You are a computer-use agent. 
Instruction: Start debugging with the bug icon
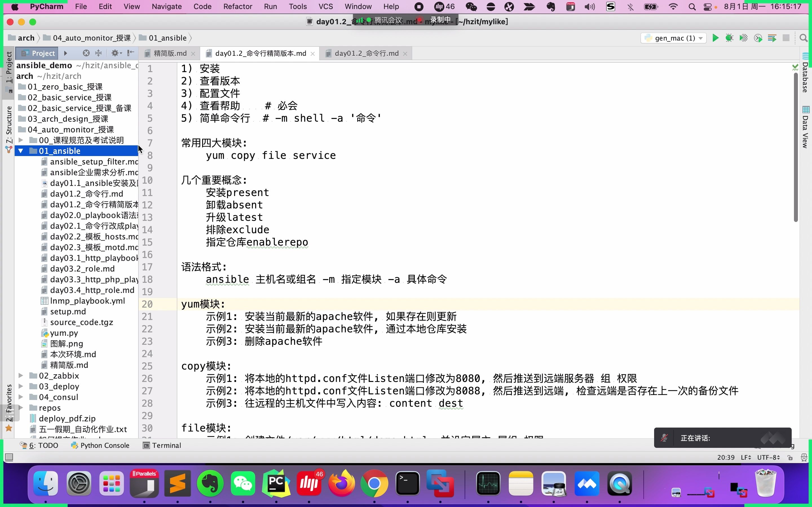(x=729, y=38)
